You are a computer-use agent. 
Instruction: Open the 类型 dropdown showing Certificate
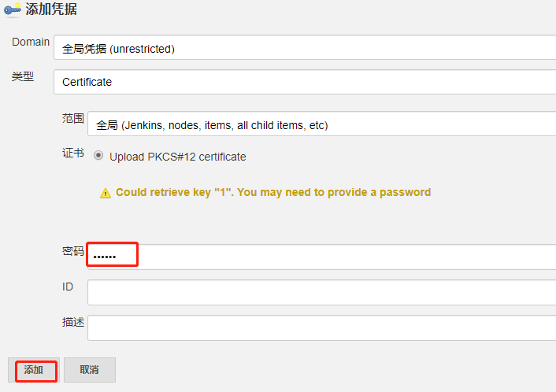tap(304, 82)
